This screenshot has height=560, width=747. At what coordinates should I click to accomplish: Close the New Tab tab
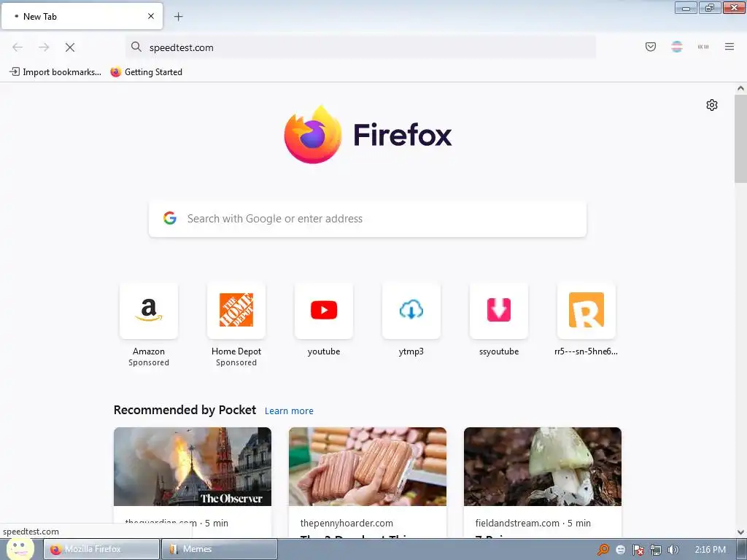pyautogui.click(x=150, y=16)
